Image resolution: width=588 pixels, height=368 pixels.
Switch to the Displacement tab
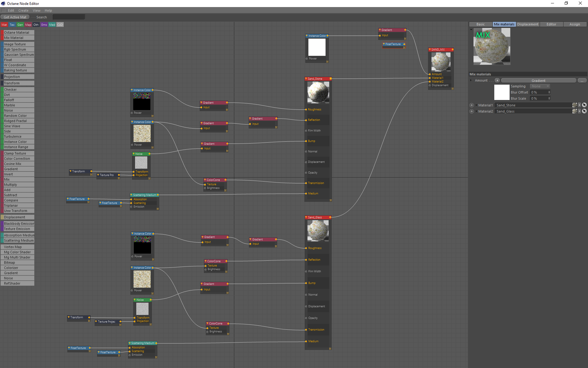(x=528, y=24)
